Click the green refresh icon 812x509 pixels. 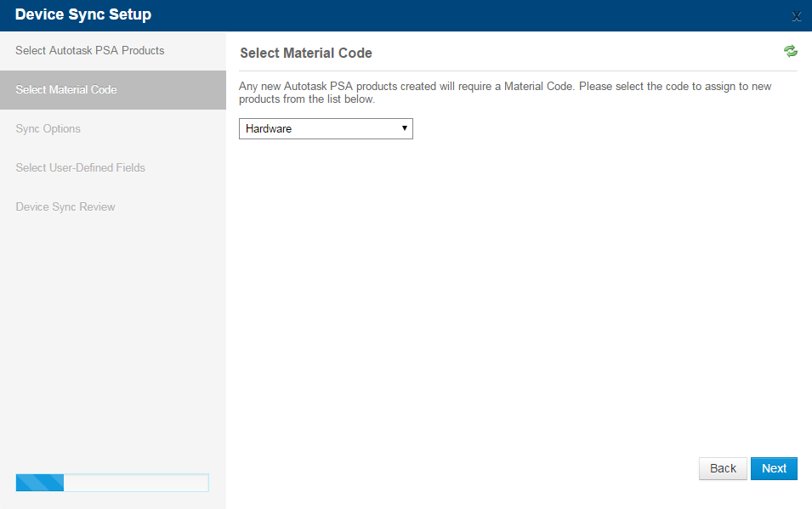(790, 51)
